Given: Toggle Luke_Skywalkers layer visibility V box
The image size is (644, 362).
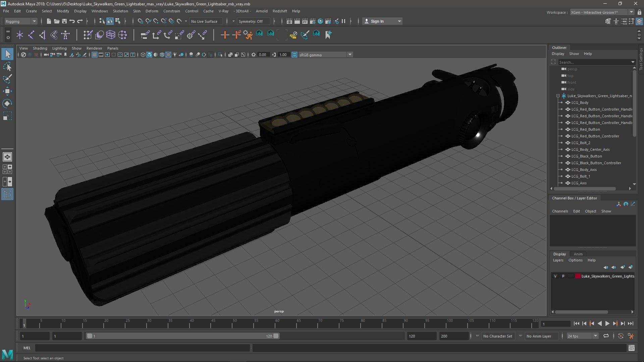Looking at the screenshot, I should pyautogui.click(x=555, y=276).
